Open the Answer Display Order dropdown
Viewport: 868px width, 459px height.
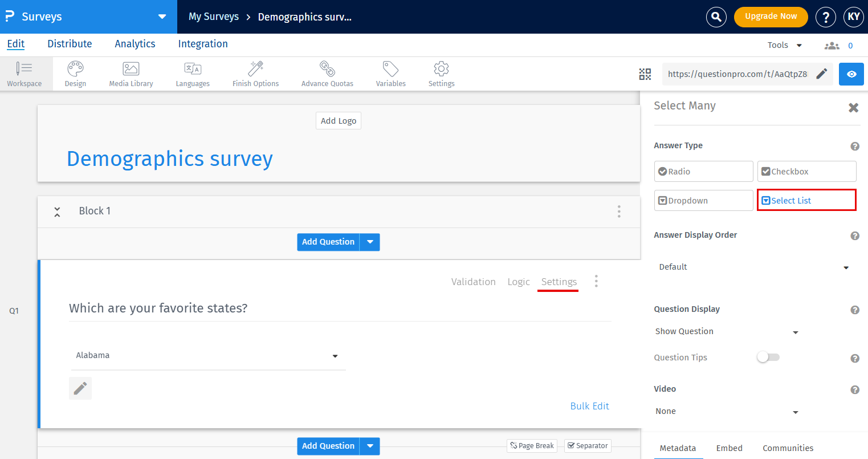[755, 267]
